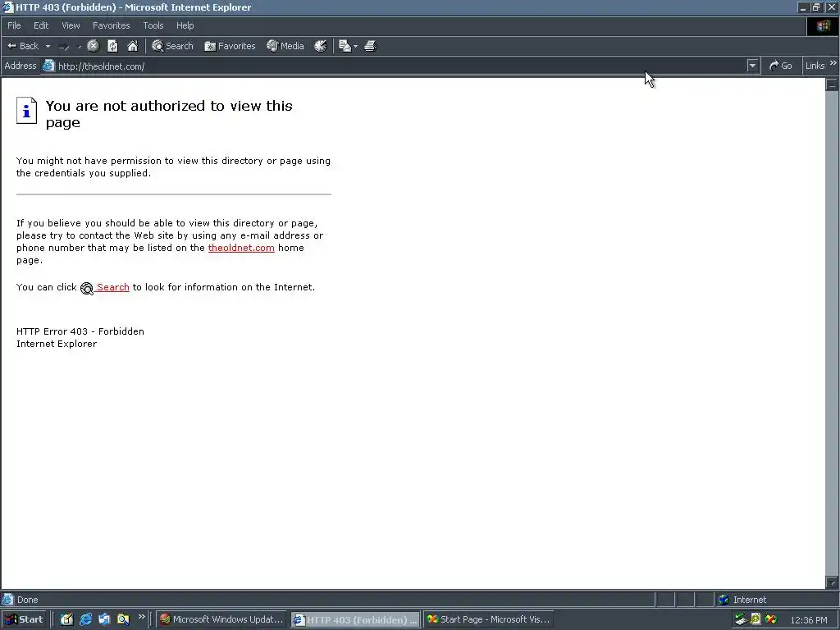Go back using the Back toolbar button
Image resolution: width=840 pixels, height=630 pixels.
23,46
